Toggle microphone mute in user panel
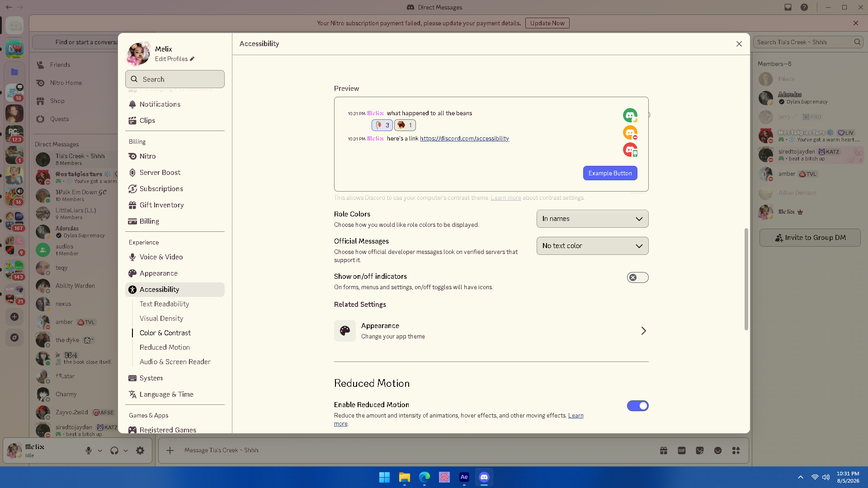Viewport: 868px width, 488px height. tap(89, 450)
